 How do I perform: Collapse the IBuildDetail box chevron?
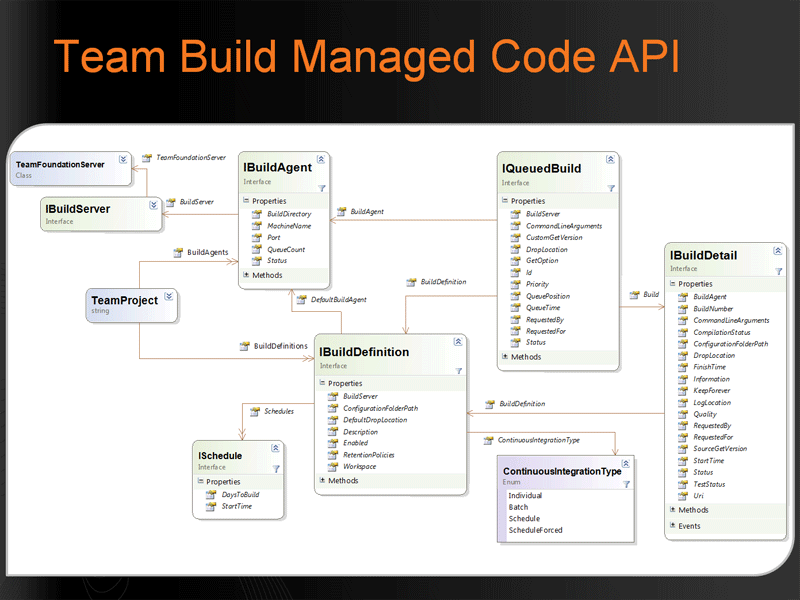pos(778,251)
